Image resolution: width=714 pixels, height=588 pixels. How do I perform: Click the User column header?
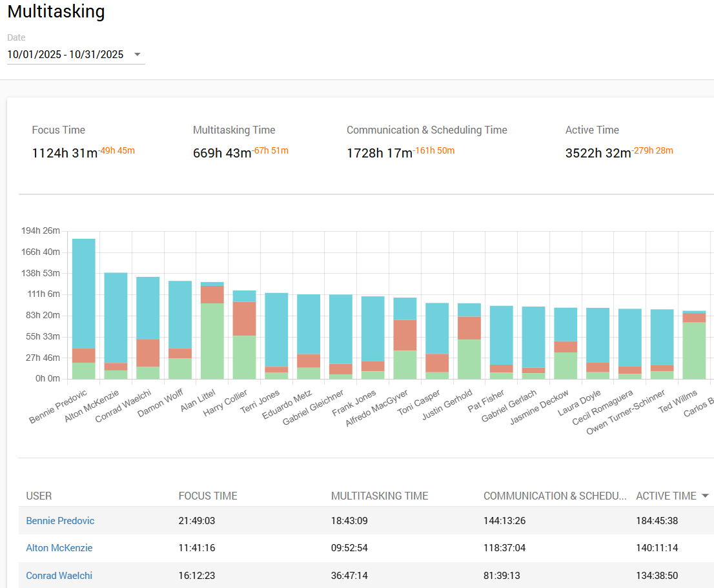pyautogui.click(x=39, y=496)
